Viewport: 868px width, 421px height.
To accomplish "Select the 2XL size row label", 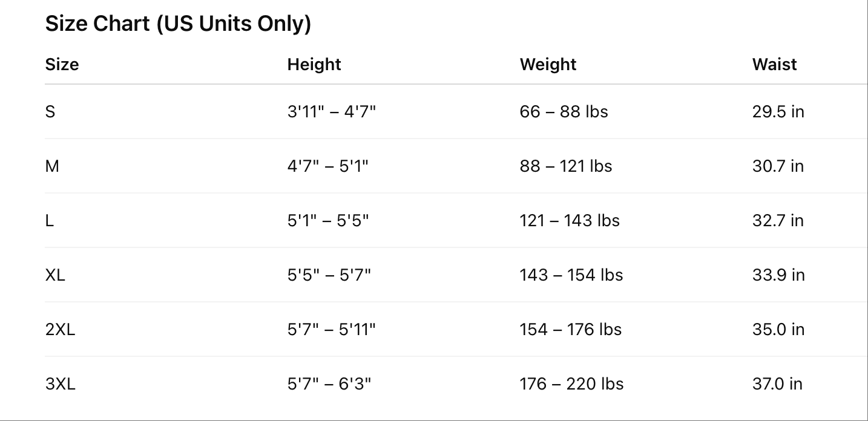I will tap(60, 329).
